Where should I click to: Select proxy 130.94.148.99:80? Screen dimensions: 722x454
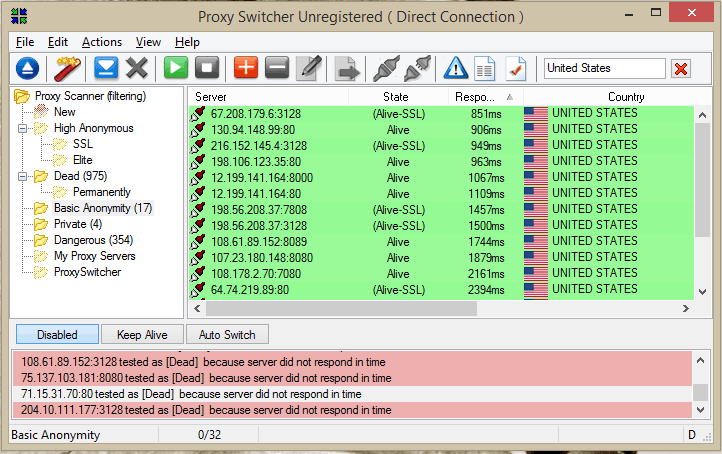[441, 130]
